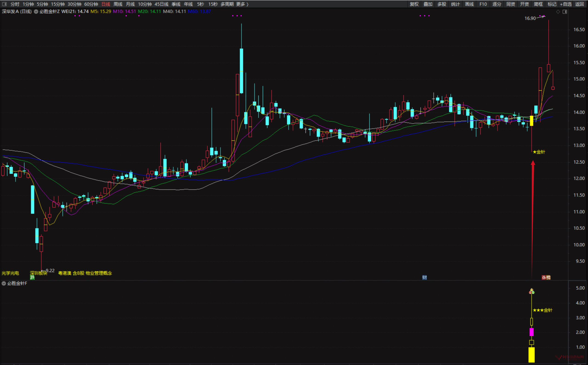Expand the 必胜金针F indicator dropdown
Screen dimensions: 588x365
coord(4,283)
